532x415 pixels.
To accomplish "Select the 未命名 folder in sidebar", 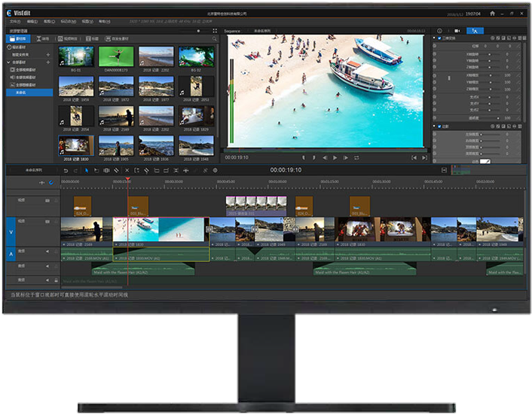I will coord(20,92).
